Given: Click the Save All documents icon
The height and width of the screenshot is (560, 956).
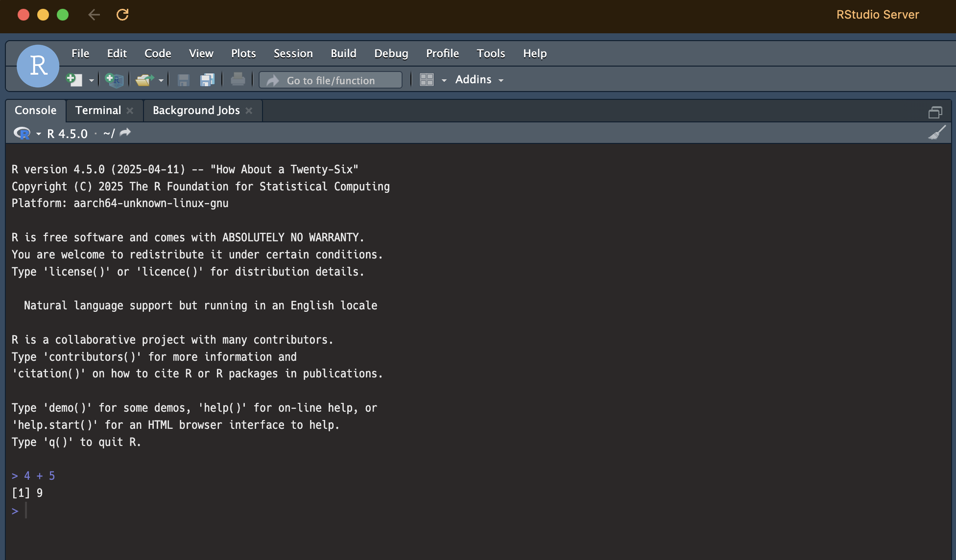Looking at the screenshot, I should tap(208, 80).
